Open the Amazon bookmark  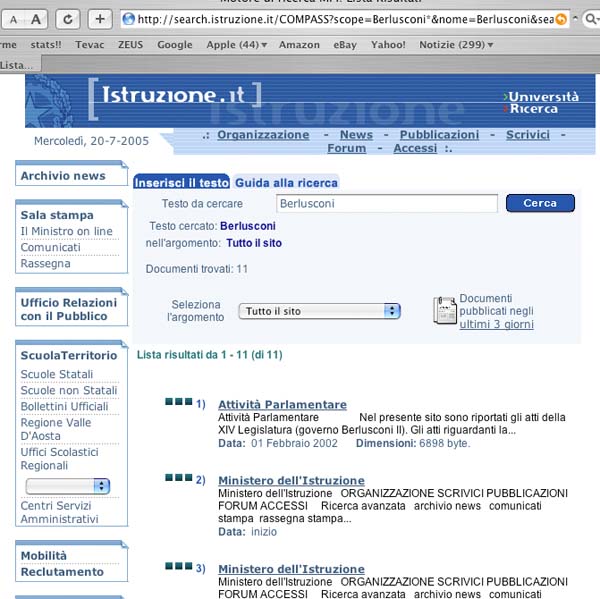(299, 45)
